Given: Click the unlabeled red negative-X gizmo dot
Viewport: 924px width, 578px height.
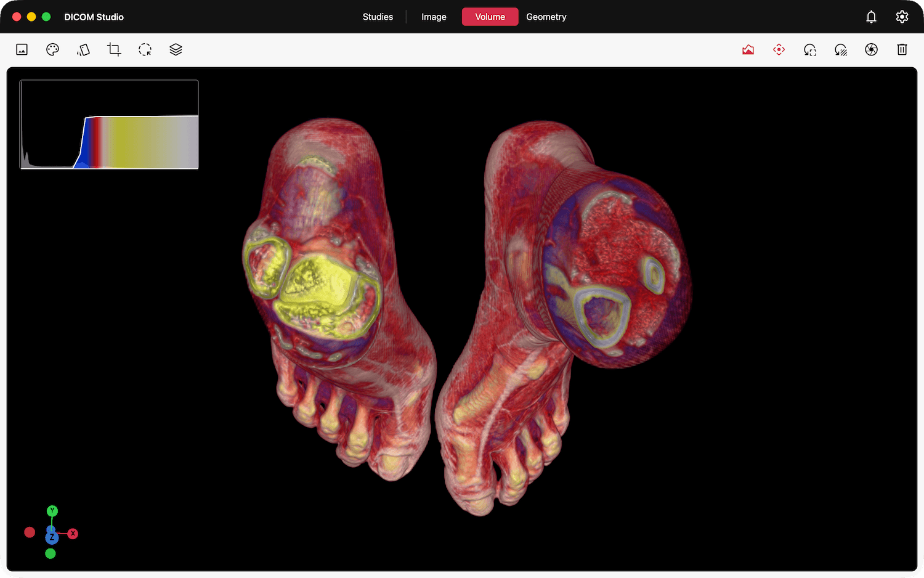Looking at the screenshot, I should click(x=30, y=532).
